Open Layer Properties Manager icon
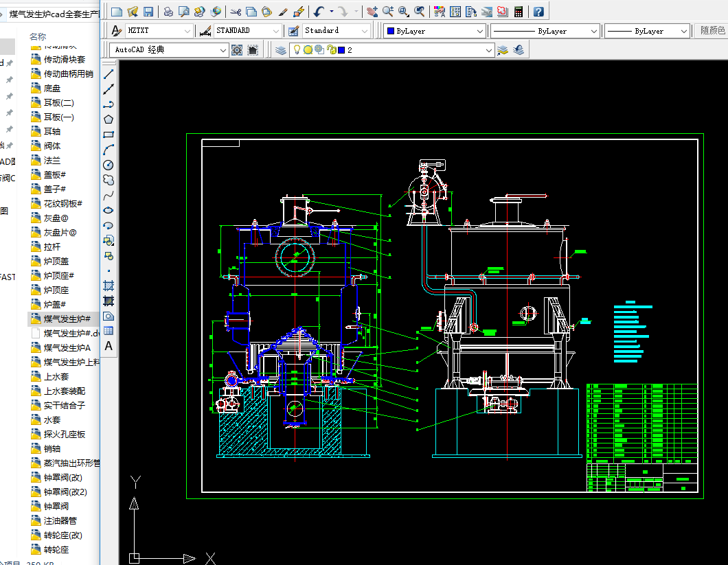Screen dimensions: 728x565 (x=280, y=49)
